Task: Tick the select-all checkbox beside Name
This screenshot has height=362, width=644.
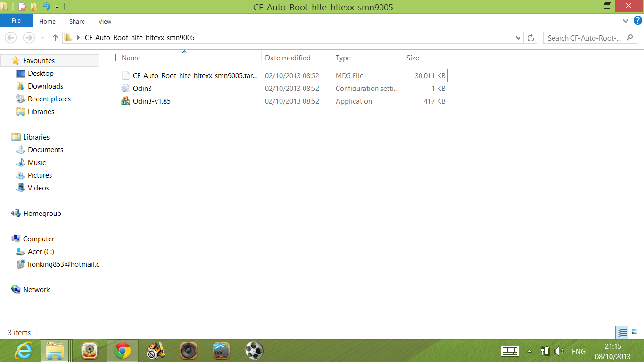Action: point(112,58)
